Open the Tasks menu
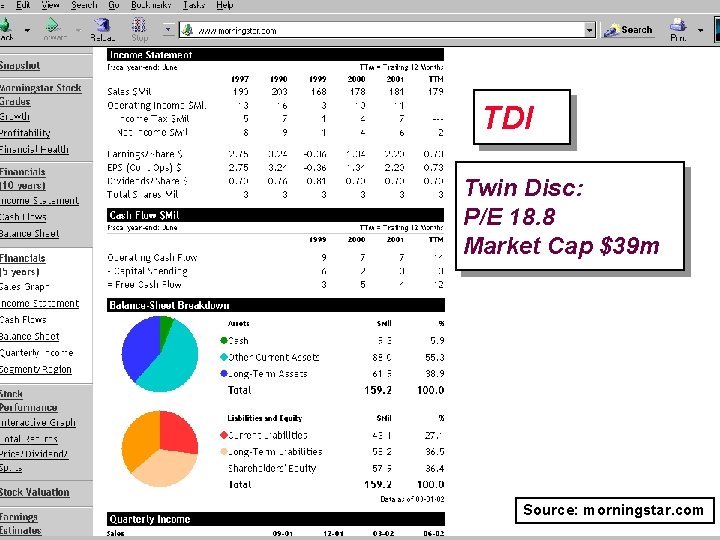 tap(193, 5)
